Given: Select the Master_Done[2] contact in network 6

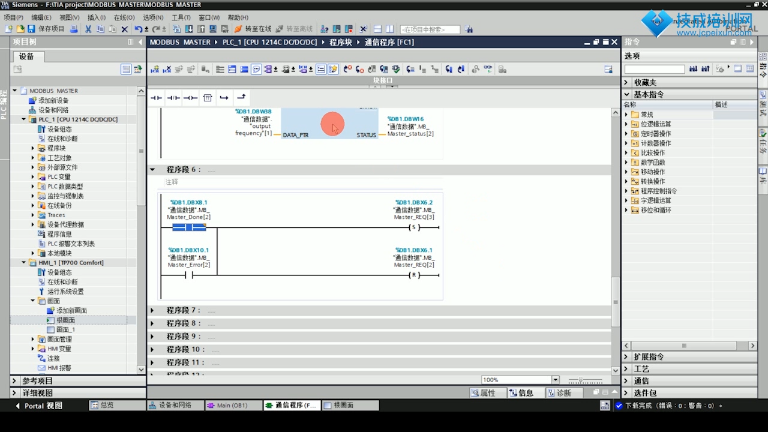Looking at the screenshot, I should click(189, 227).
